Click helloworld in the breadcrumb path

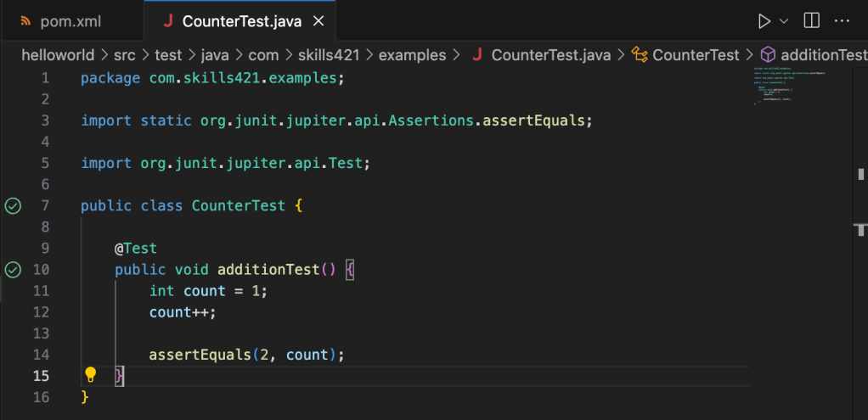[64, 55]
